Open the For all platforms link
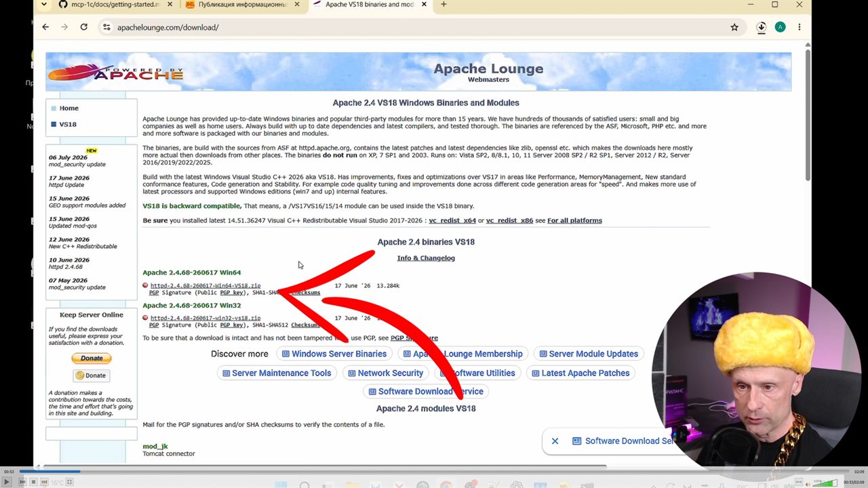The width and height of the screenshot is (868, 488). pos(574,220)
